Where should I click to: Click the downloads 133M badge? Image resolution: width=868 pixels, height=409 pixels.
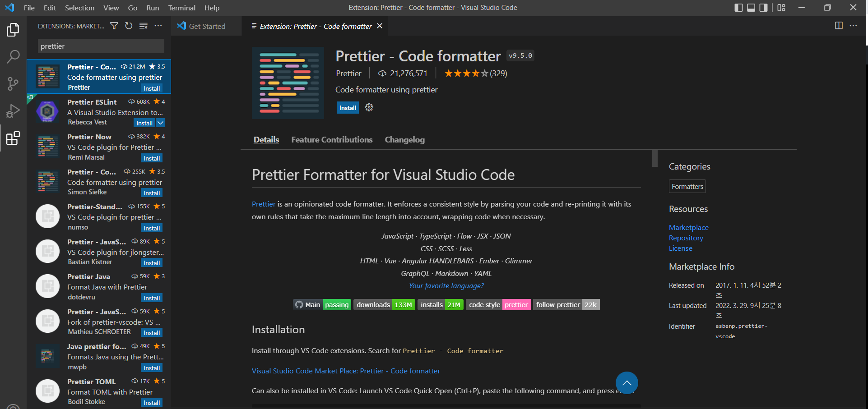tap(384, 305)
